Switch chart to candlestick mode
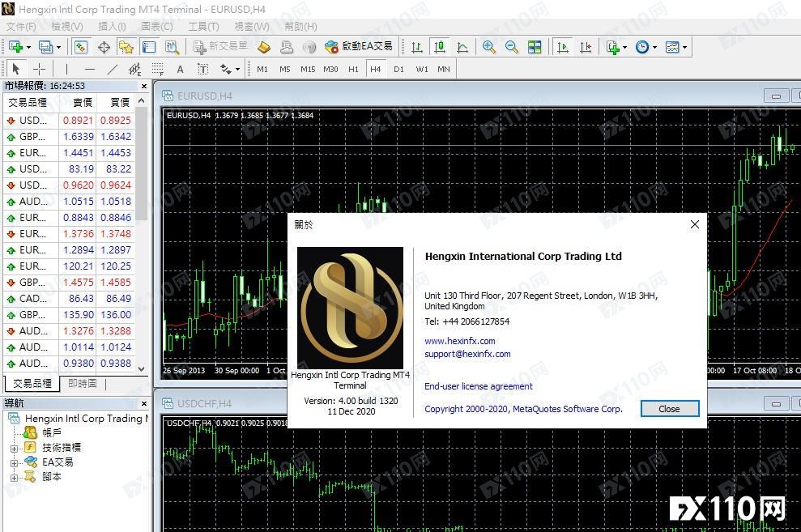 439,47
